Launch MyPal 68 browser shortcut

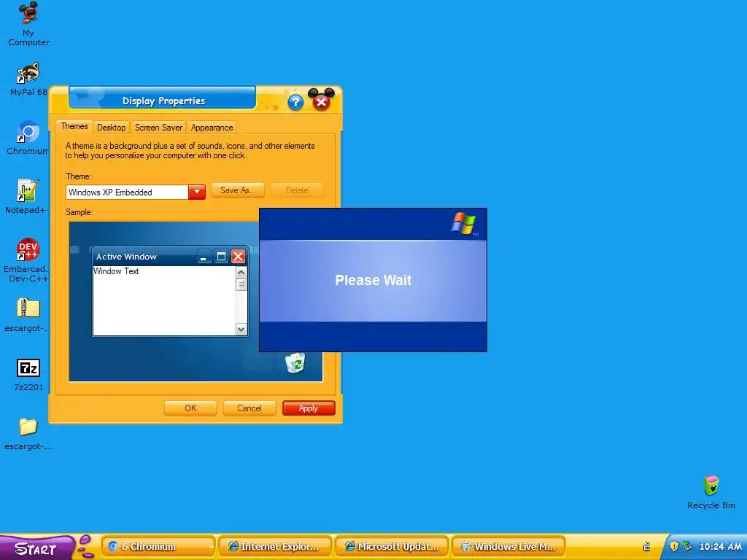(28, 79)
